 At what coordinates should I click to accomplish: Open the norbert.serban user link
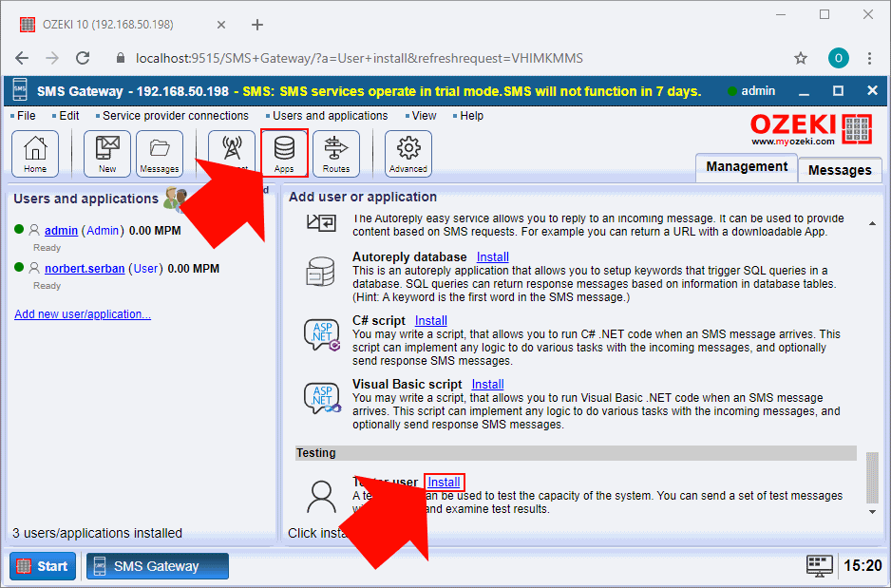click(x=85, y=269)
